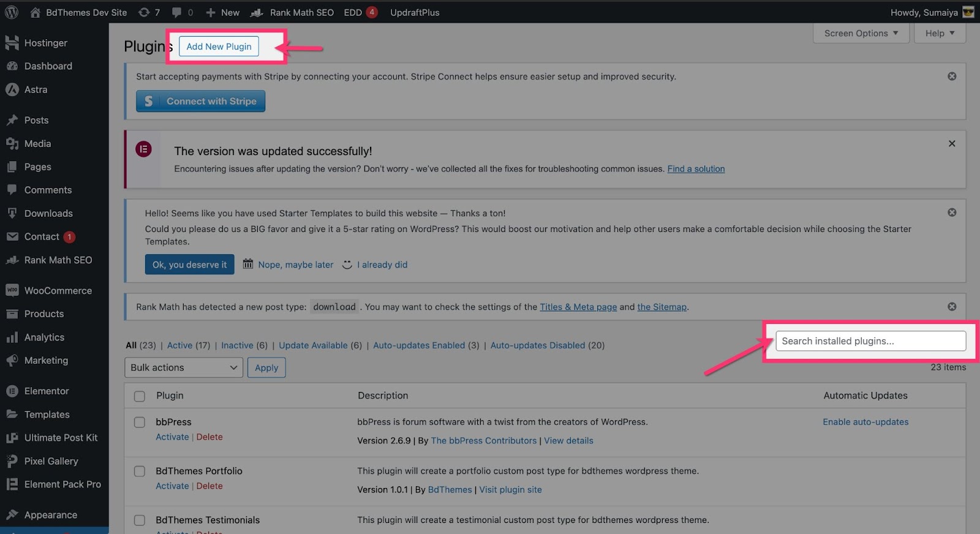Filter by Auto-updates Enabled
980x534 pixels.
pyautogui.click(x=419, y=345)
